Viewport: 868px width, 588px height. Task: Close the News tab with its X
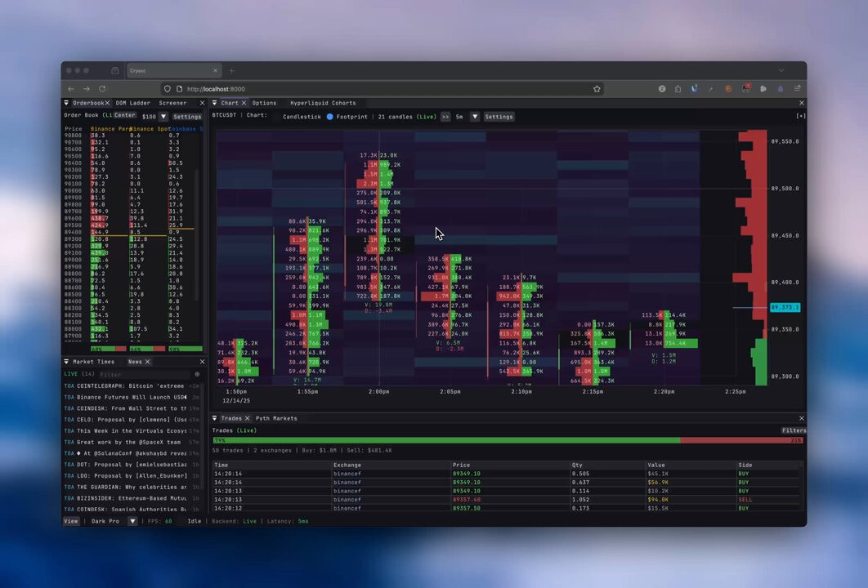pos(147,362)
